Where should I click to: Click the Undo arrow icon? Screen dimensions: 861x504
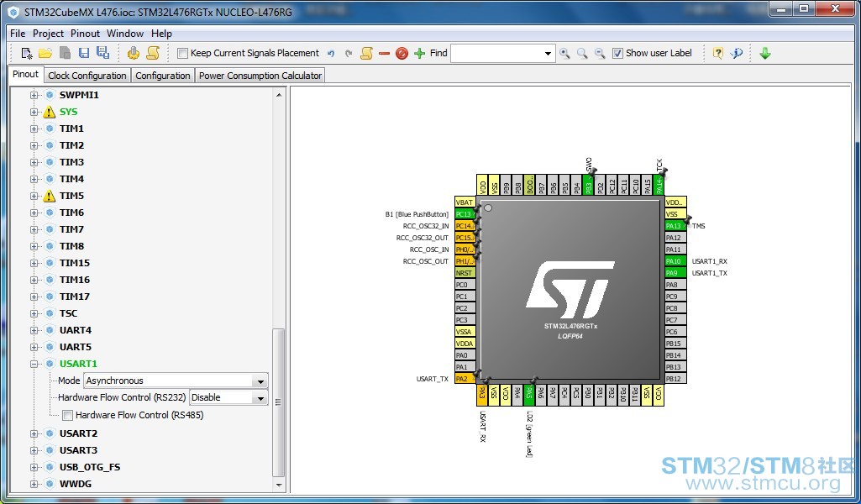pos(331,53)
